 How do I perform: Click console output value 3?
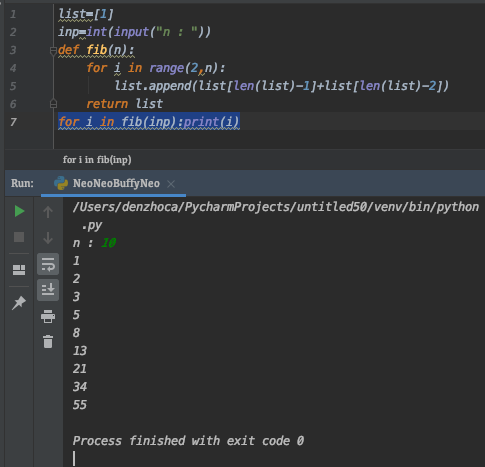(76, 297)
